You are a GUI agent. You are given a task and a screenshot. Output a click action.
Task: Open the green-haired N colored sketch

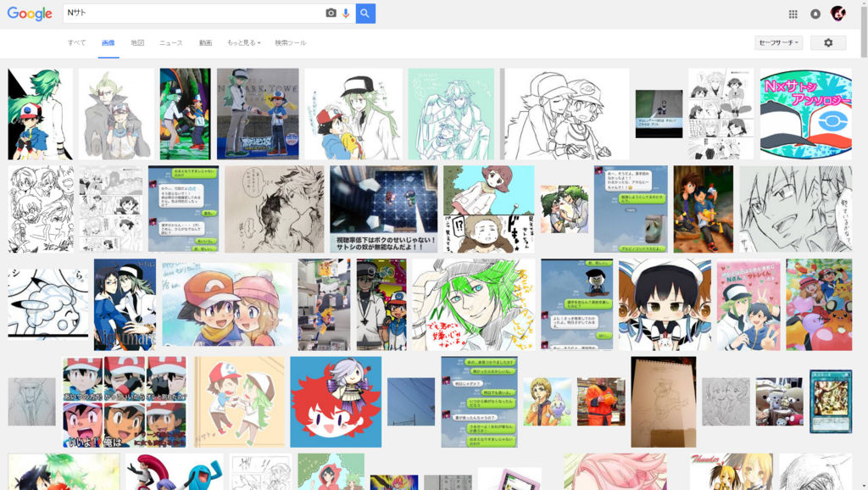[473, 304]
